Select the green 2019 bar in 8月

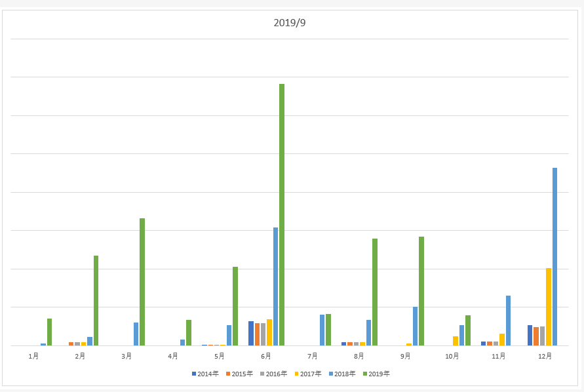tap(375, 292)
